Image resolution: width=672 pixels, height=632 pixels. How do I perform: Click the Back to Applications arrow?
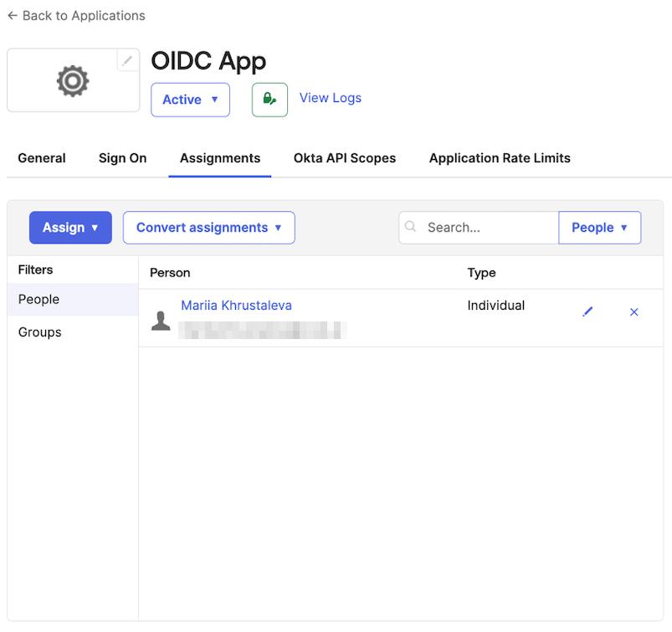[13, 16]
